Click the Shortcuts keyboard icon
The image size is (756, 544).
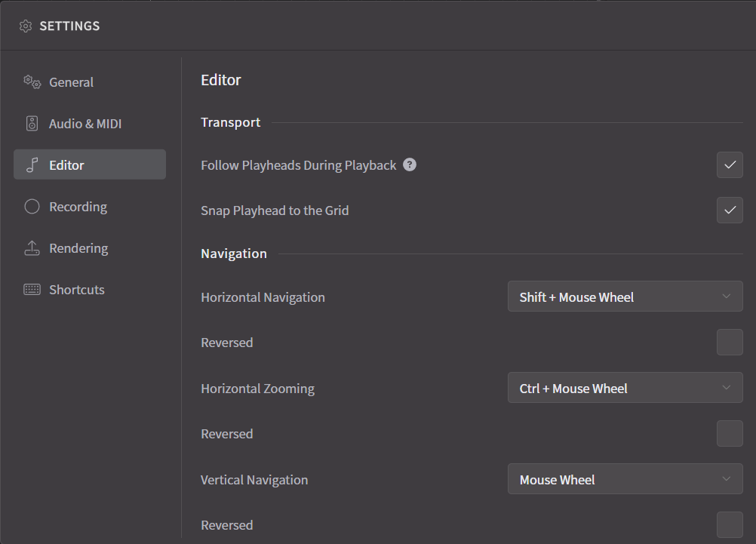tap(32, 290)
